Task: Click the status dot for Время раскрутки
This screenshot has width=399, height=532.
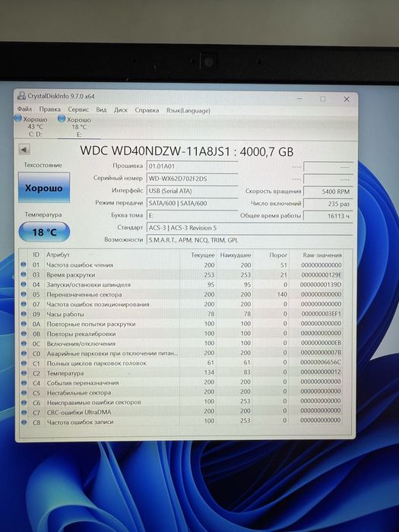Action: tap(24, 274)
